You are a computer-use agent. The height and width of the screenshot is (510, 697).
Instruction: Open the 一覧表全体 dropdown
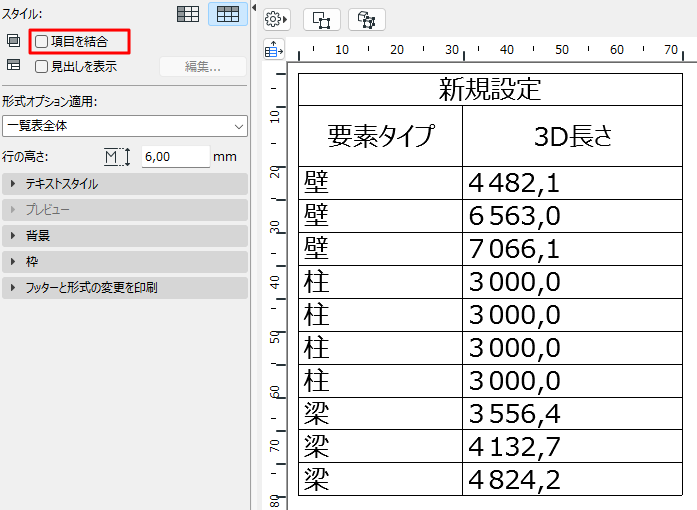[x=125, y=126]
